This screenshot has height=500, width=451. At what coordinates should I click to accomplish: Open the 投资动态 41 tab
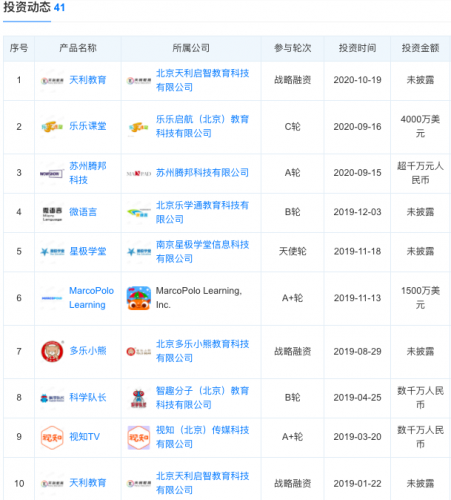tap(34, 8)
